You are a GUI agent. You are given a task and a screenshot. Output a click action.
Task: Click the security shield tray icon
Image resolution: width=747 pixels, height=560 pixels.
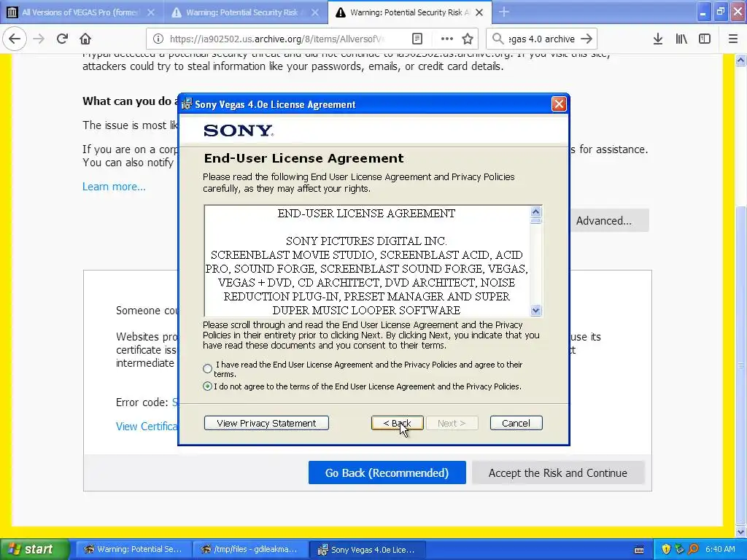coord(667,549)
